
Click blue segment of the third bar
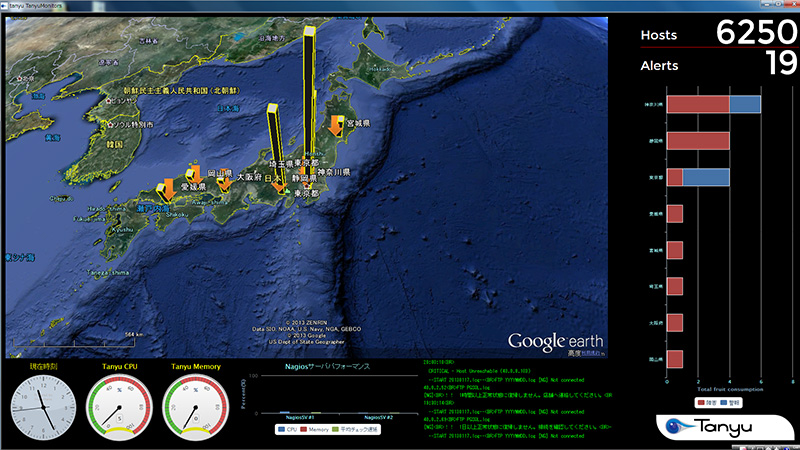coord(706,177)
